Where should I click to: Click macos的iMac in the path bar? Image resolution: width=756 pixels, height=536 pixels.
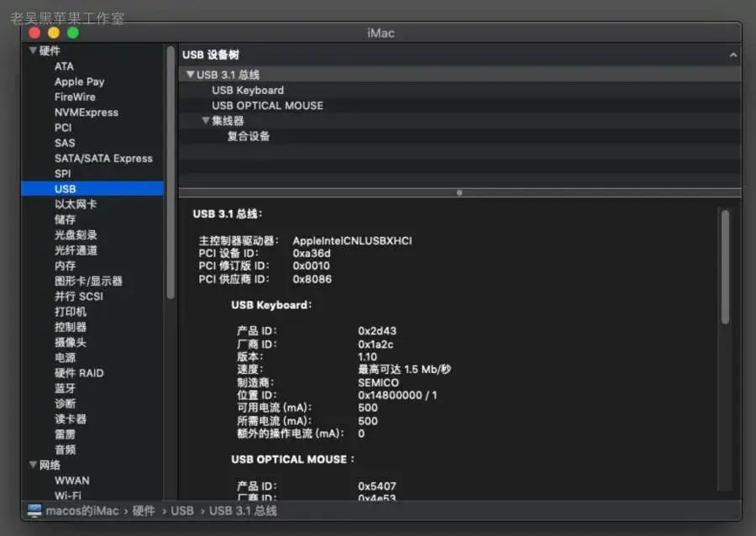pyautogui.click(x=82, y=511)
